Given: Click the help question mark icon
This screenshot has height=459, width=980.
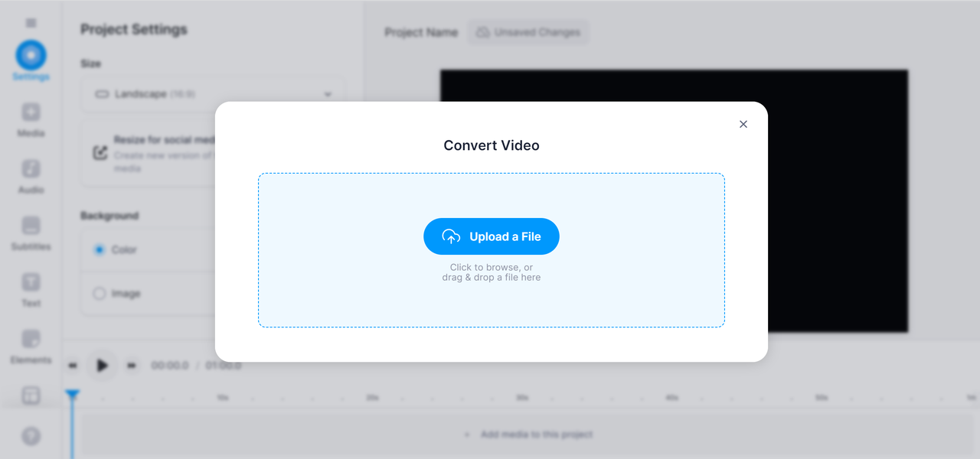Looking at the screenshot, I should pyautogui.click(x=31, y=436).
